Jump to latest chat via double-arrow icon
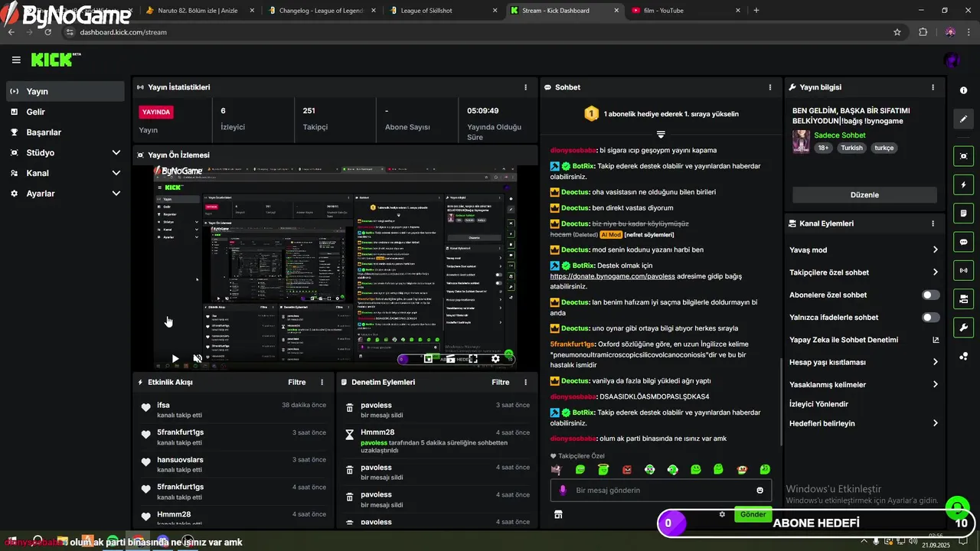 click(661, 135)
